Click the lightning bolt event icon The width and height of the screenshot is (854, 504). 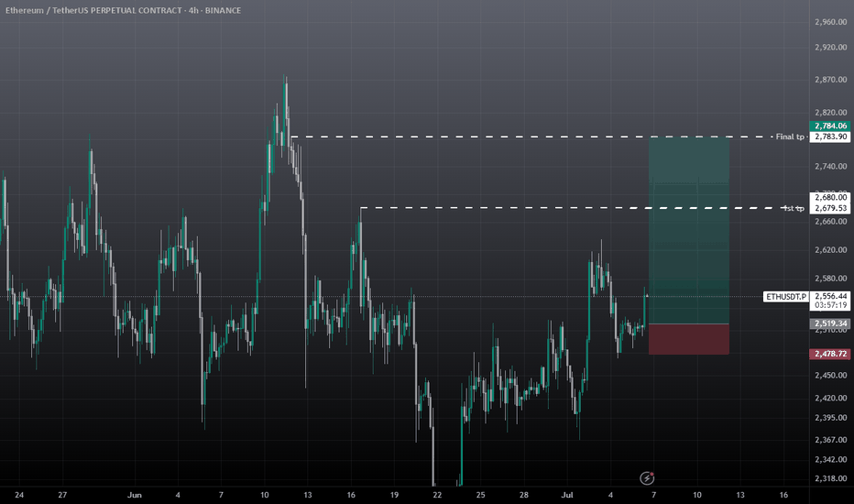tap(647, 478)
